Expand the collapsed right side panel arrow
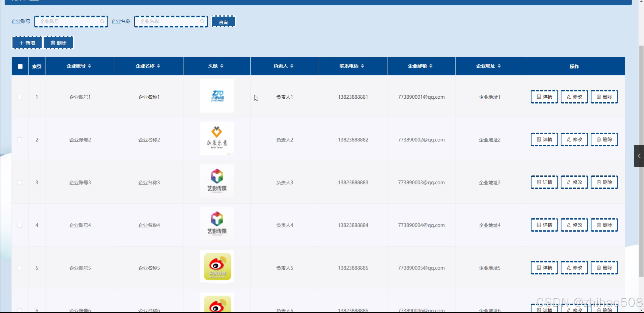Image resolution: width=644 pixels, height=313 pixels. click(639, 156)
